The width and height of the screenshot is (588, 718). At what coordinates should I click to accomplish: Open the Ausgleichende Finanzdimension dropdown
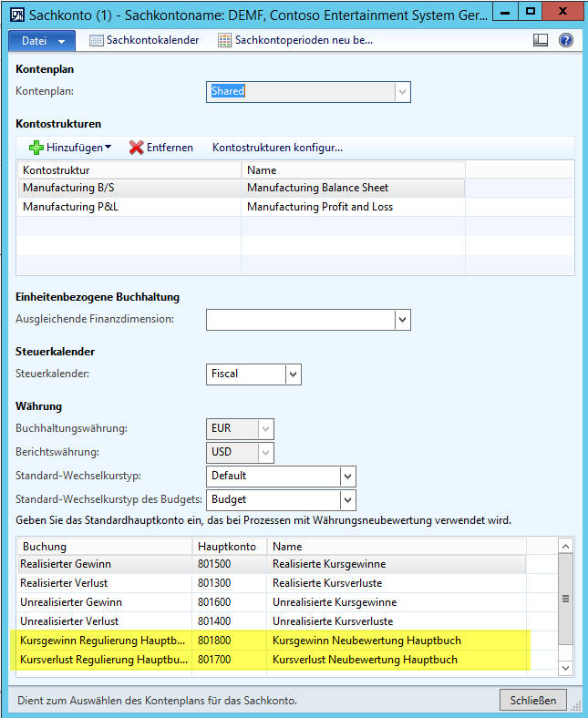(x=402, y=320)
